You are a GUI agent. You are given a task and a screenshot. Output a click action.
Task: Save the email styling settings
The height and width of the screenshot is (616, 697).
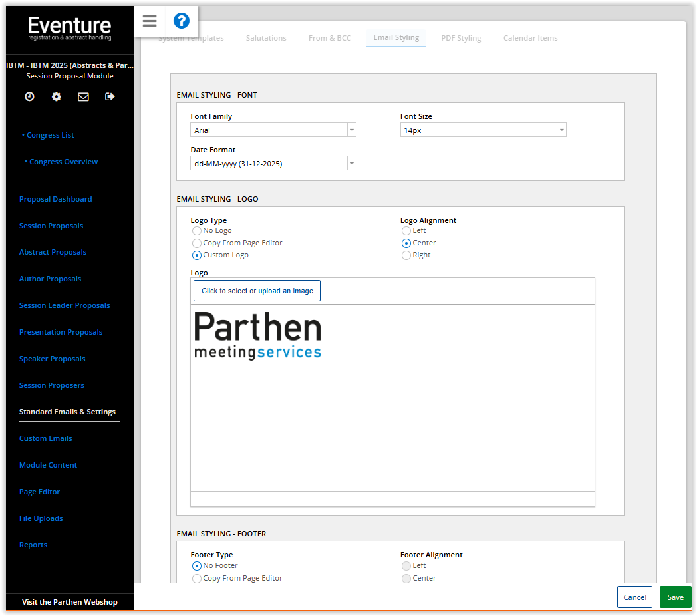pyautogui.click(x=675, y=597)
